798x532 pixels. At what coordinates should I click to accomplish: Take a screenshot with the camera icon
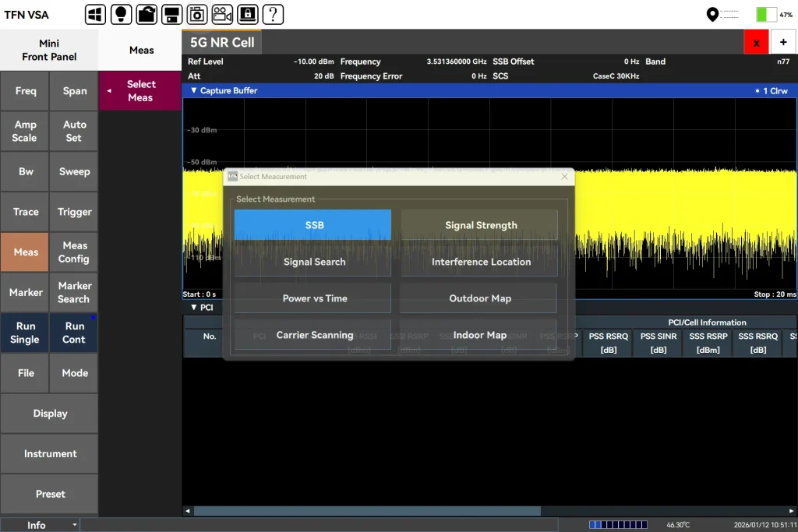click(x=198, y=14)
